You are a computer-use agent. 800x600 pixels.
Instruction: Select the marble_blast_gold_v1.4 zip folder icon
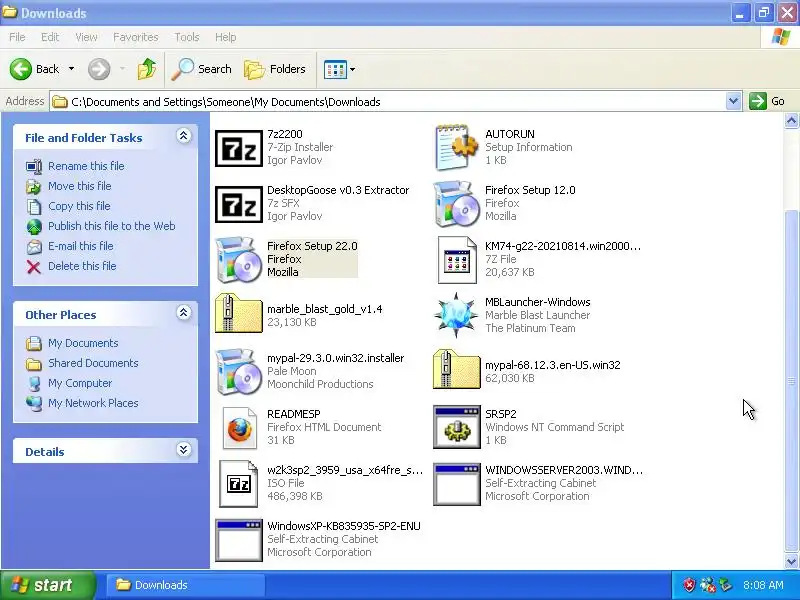tap(239, 313)
